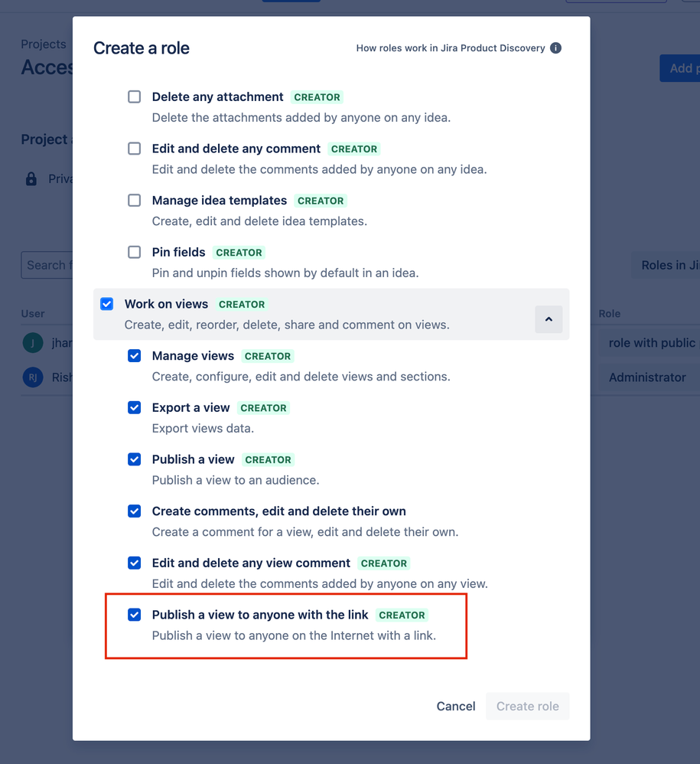The image size is (700, 764).
Task: Click the lock icon in background Access page
Action: coord(31,179)
